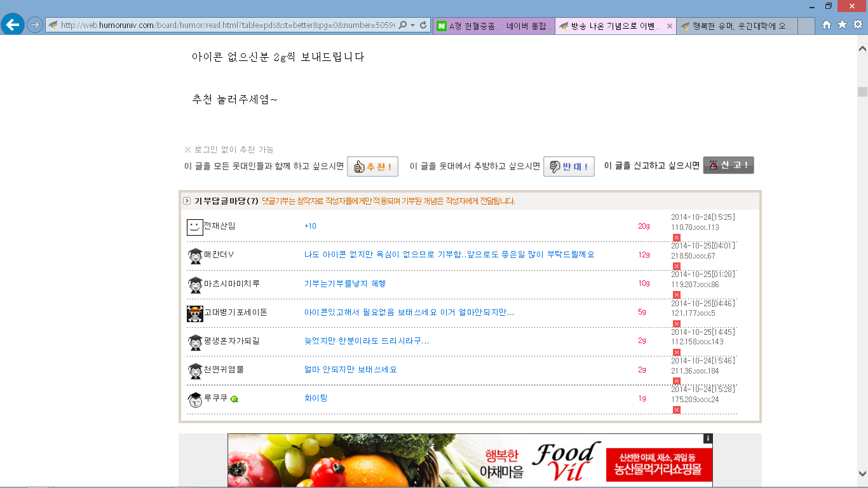Delete the comment from 110.70.xxx.113

point(677,238)
